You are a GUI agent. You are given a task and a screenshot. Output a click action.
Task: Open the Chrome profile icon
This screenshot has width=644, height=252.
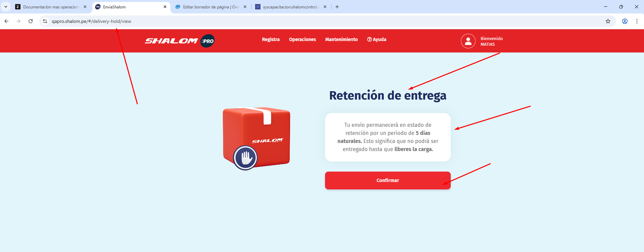pyautogui.click(x=625, y=21)
